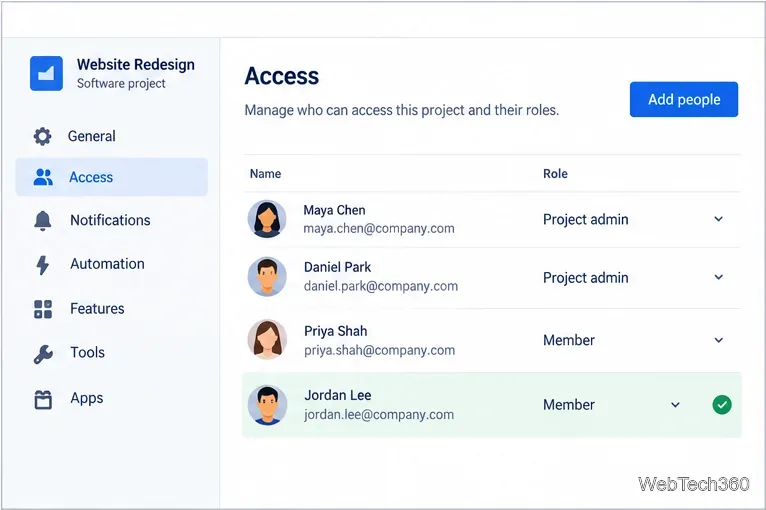Screen dimensions: 766x510
Task: Click the Notifications bell icon
Action: tap(43, 220)
